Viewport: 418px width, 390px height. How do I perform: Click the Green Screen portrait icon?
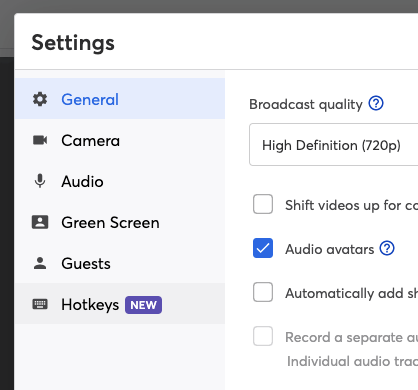[40, 222]
